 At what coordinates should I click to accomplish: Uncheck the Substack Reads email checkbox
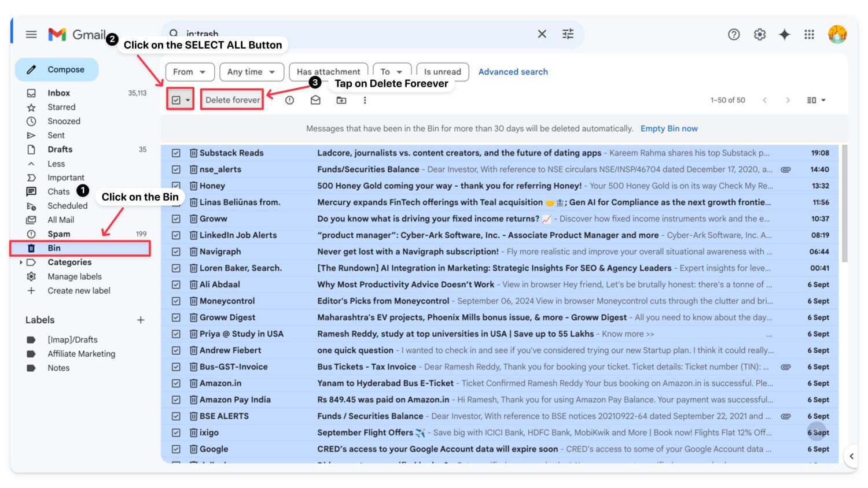point(176,153)
